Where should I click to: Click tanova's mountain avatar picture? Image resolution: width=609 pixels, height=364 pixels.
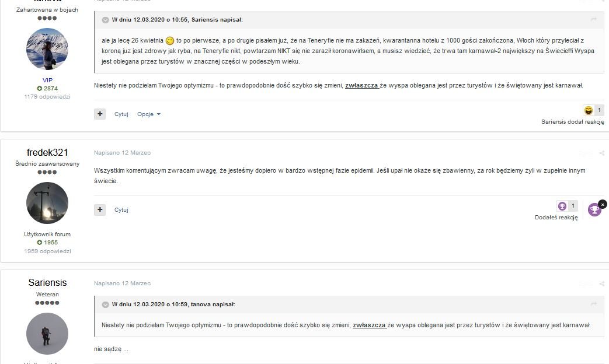[x=47, y=49]
